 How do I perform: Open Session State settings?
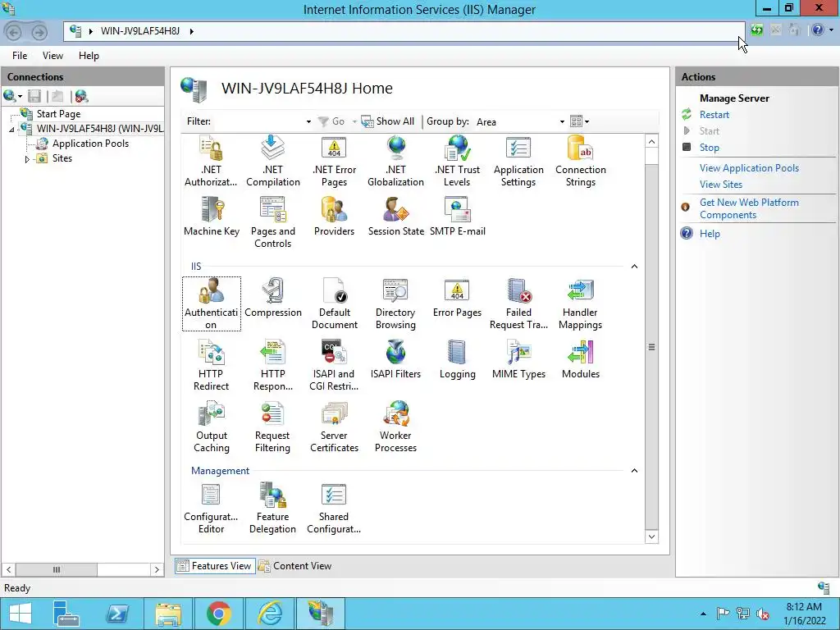point(396,217)
